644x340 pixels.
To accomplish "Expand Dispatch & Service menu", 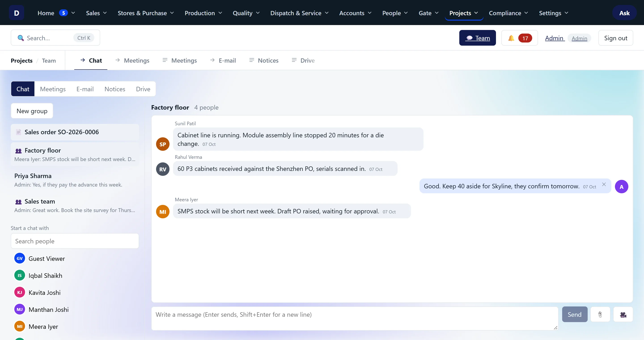I will point(299,13).
